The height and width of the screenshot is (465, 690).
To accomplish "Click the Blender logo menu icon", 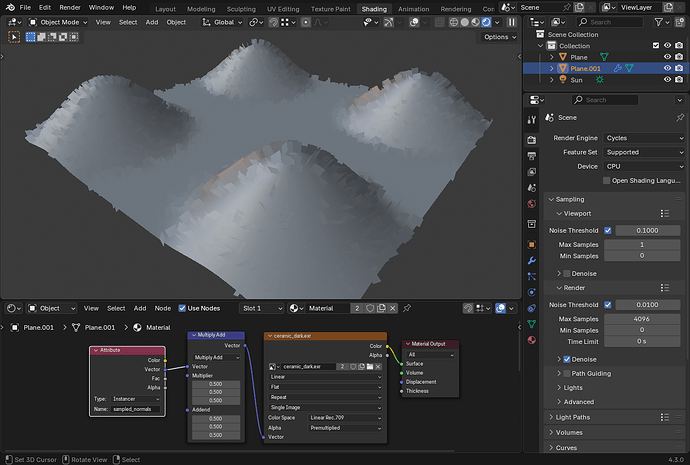I will click(x=10, y=7).
